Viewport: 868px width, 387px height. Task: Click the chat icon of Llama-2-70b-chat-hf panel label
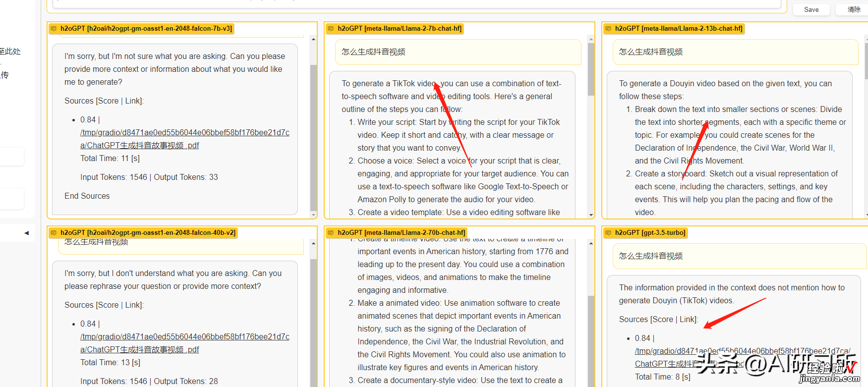coord(331,233)
